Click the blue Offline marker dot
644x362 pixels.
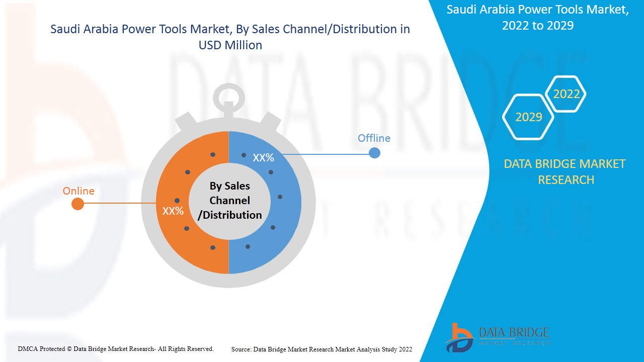click(374, 153)
